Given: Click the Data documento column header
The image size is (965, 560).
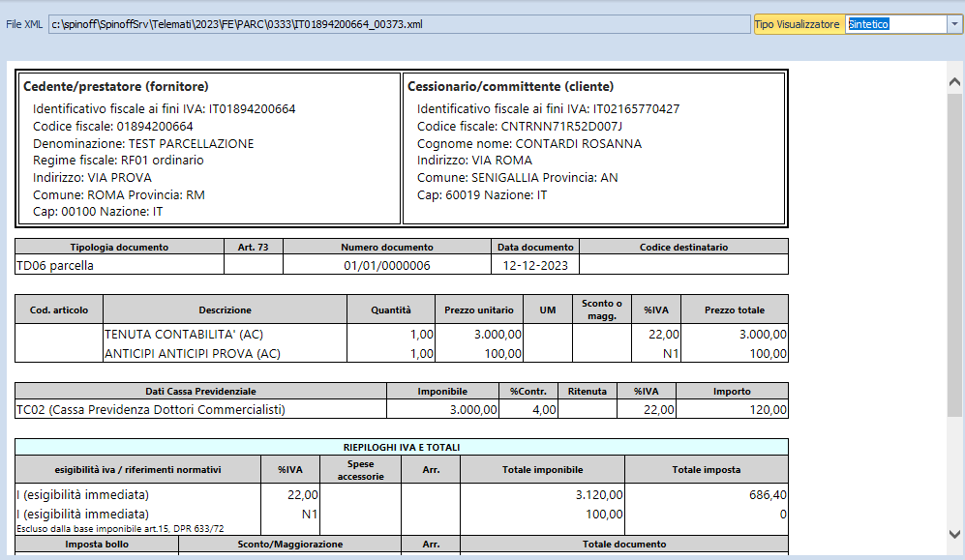Looking at the screenshot, I should [x=535, y=247].
